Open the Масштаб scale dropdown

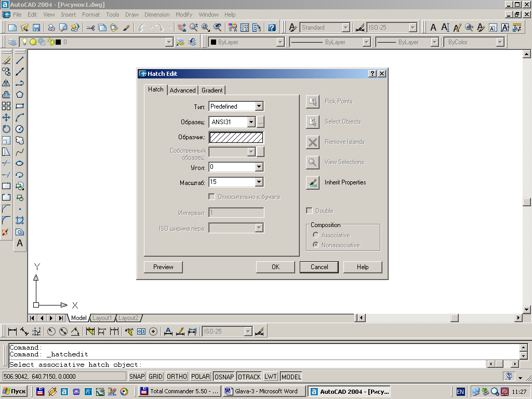[x=259, y=182]
